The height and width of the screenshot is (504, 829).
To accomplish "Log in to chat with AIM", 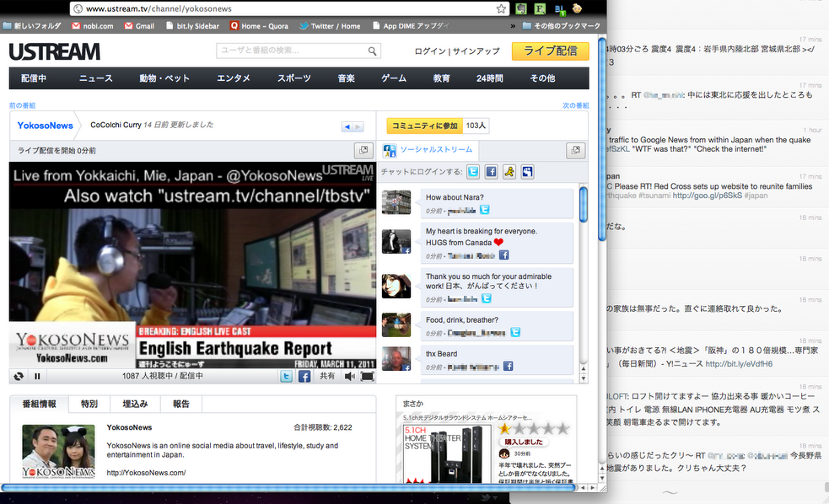I will click(509, 172).
